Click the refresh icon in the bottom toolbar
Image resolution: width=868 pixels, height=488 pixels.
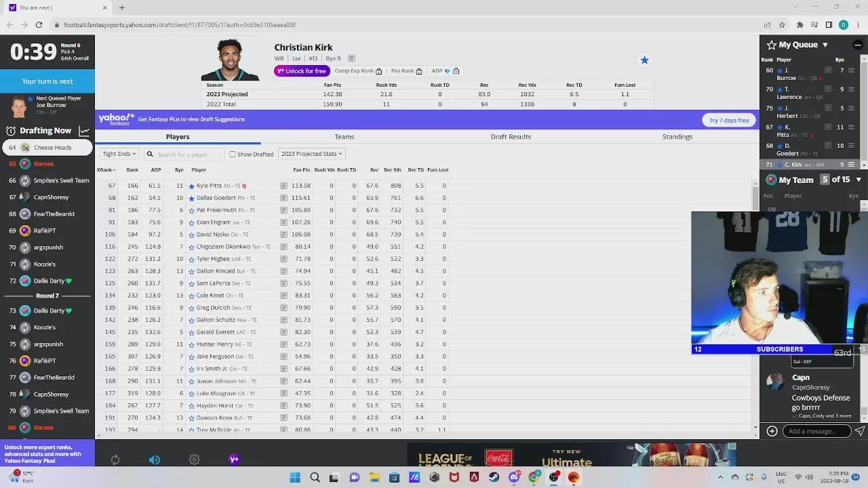pyautogui.click(x=115, y=460)
